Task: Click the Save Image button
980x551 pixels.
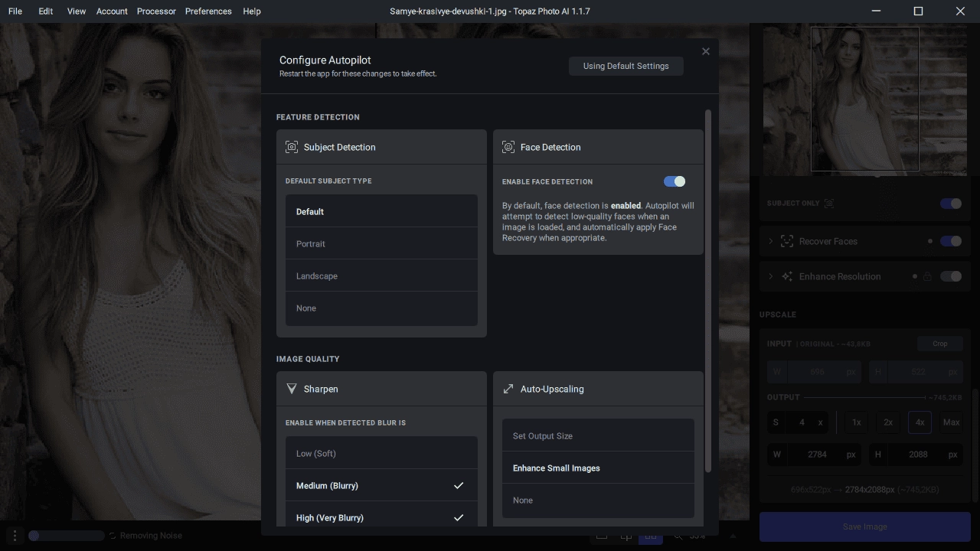Action: coord(865,527)
